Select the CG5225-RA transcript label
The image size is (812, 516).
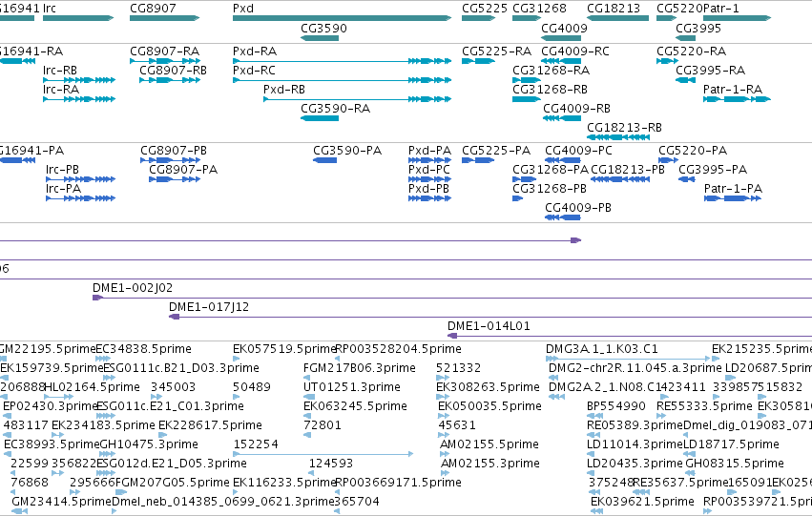click(496, 52)
